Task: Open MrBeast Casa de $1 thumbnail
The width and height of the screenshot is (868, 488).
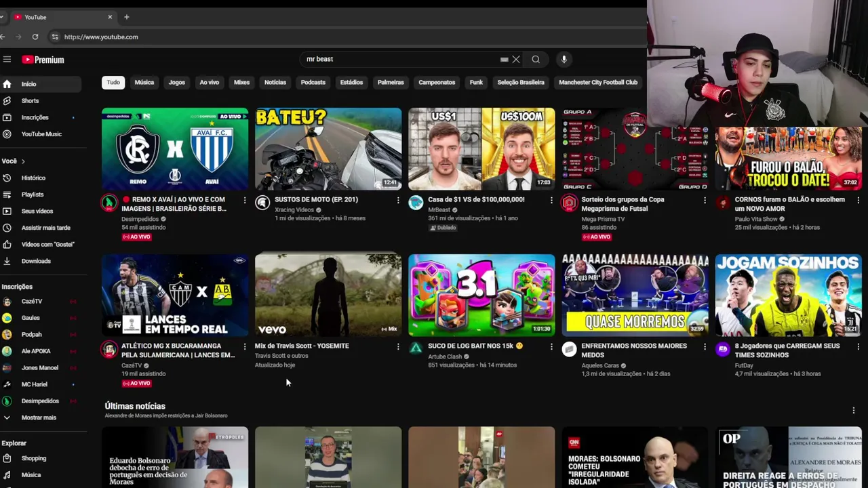Action: point(481,149)
